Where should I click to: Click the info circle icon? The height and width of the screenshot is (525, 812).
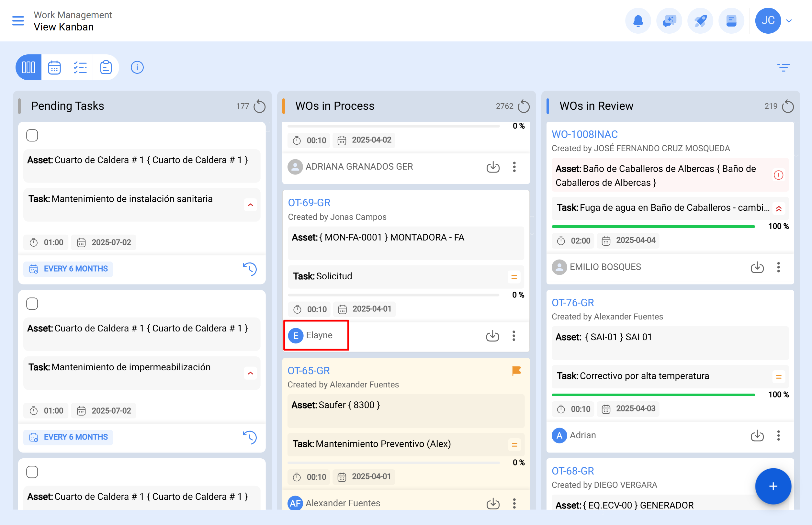(x=137, y=68)
